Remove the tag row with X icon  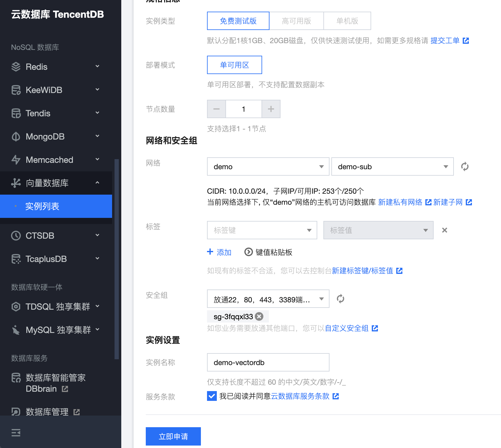click(445, 230)
